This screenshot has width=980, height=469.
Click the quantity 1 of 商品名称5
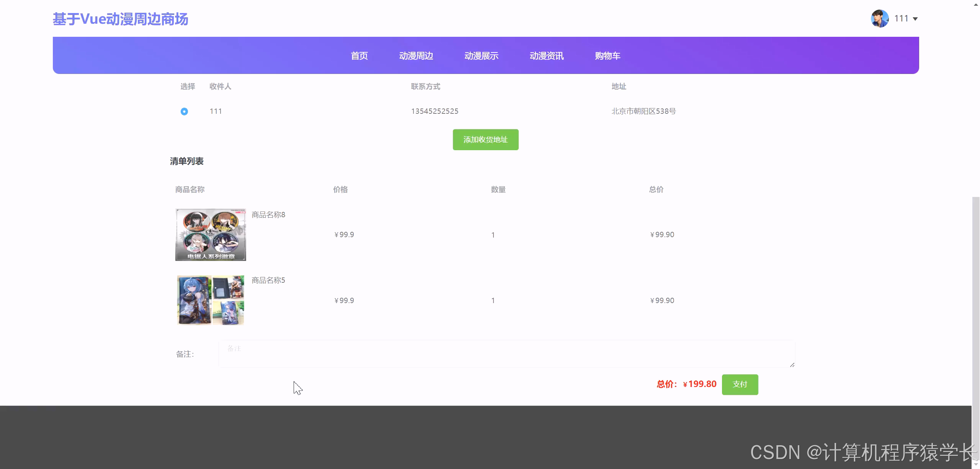(x=493, y=301)
